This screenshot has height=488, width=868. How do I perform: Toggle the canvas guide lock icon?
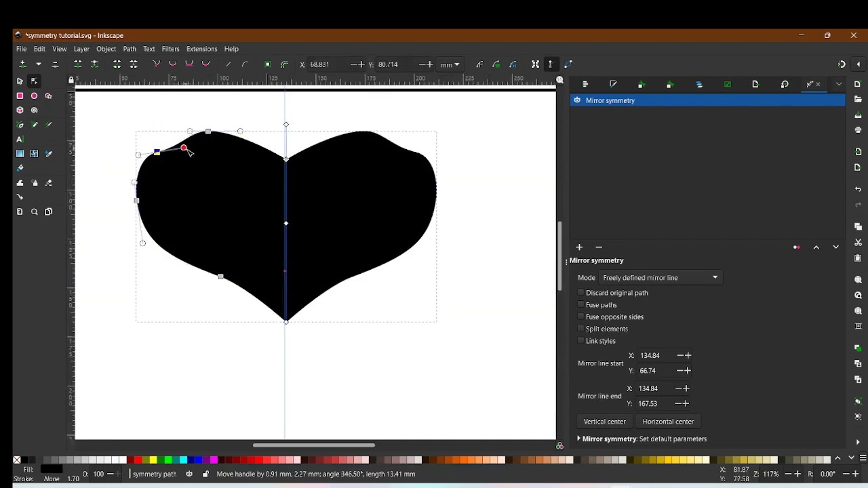coord(71,81)
